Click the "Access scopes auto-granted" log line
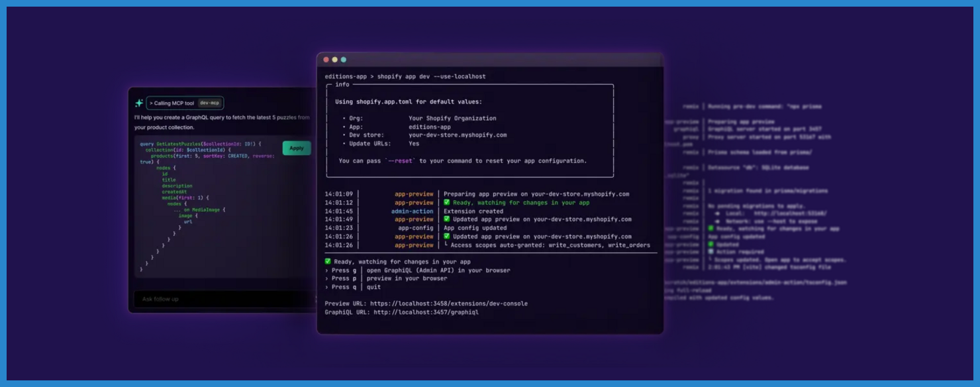 [x=487, y=245]
